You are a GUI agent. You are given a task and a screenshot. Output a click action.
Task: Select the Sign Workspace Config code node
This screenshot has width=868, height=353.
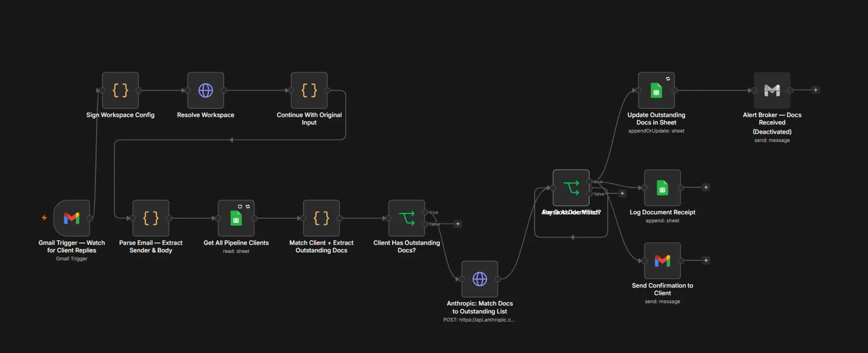click(120, 91)
